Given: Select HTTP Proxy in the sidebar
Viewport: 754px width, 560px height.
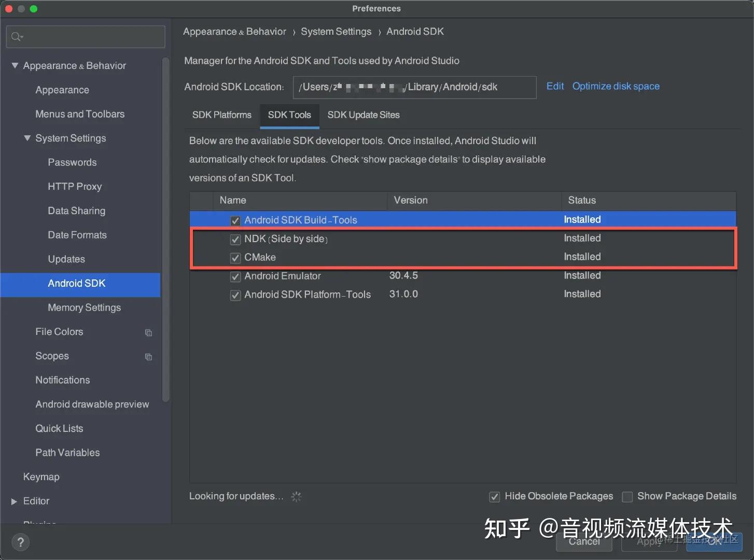Looking at the screenshot, I should click(x=74, y=186).
